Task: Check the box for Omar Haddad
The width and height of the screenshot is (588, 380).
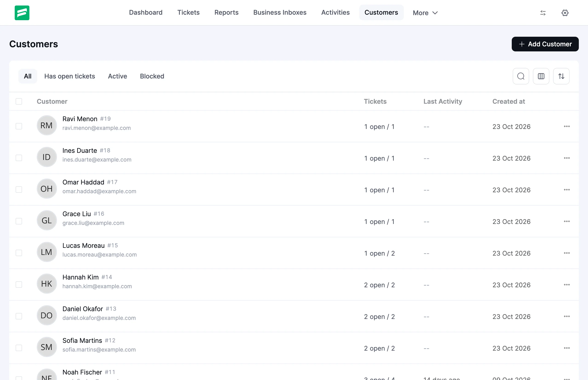Action: [x=19, y=190]
